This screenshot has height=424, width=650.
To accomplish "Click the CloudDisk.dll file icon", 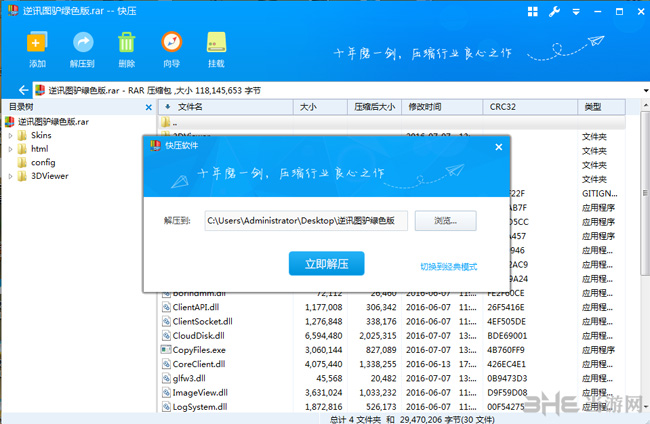I will [166, 335].
